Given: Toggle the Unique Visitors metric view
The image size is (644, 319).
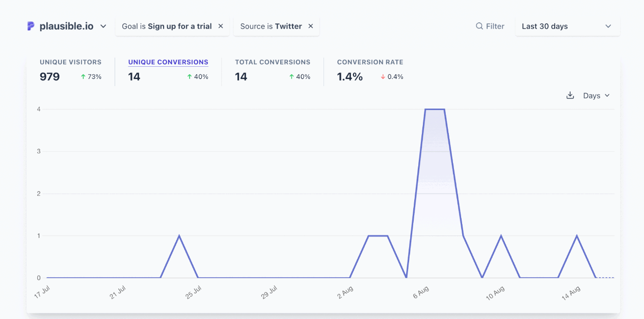Looking at the screenshot, I should click(x=71, y=69).
